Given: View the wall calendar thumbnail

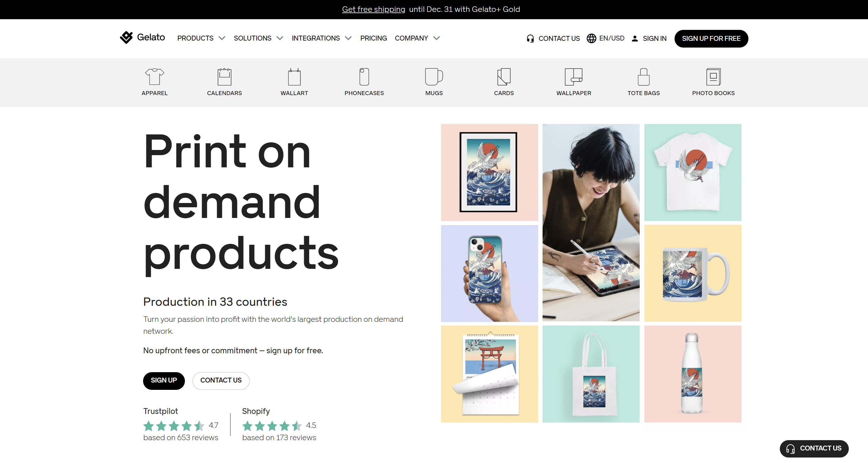Looking at the screenshot, I should tap(489, 374).
